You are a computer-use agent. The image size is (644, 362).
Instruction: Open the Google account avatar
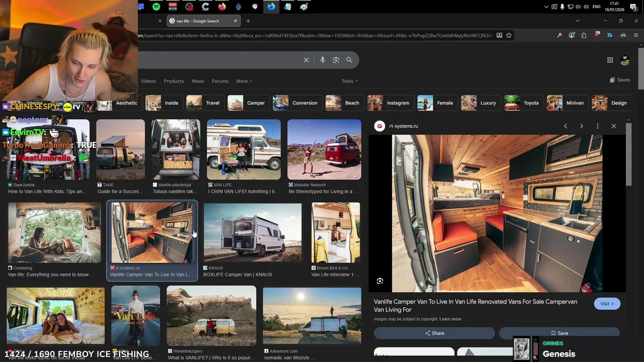pos(625,60)
